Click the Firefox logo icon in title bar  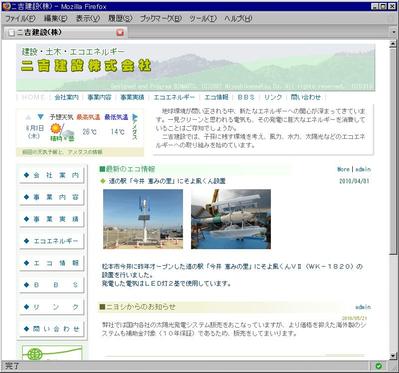(6, 6)
